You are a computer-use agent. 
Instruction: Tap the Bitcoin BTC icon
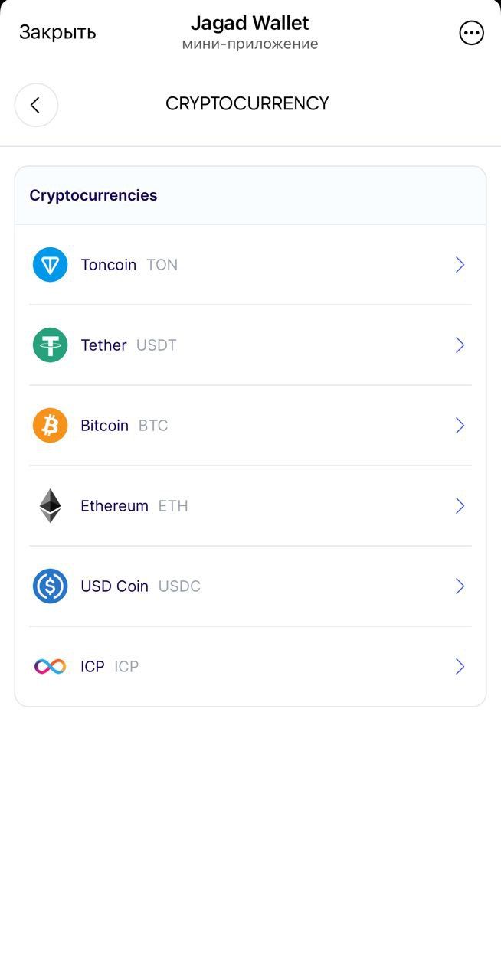click(49, 425)
